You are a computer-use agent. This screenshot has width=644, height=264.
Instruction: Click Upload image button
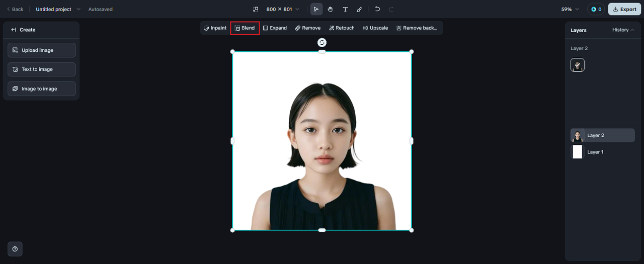coord(42,50)
